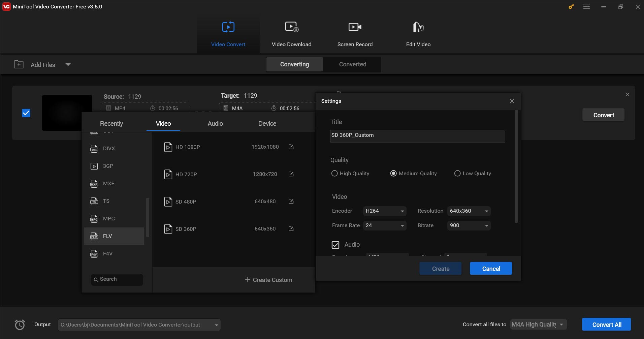Screen dimensions: 644x339
Task: Switch to the Converted tab
Action: [x=352, y=64]
